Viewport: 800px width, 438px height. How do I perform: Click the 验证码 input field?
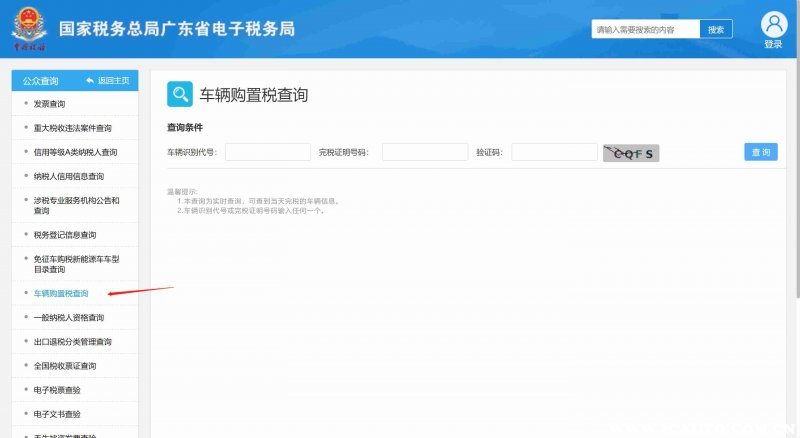point(554,152)
